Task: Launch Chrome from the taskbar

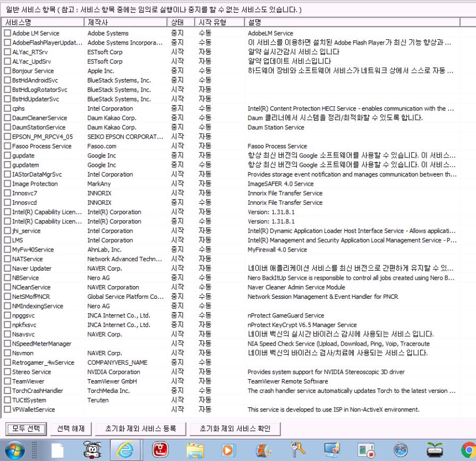Action: pos(467,449)
